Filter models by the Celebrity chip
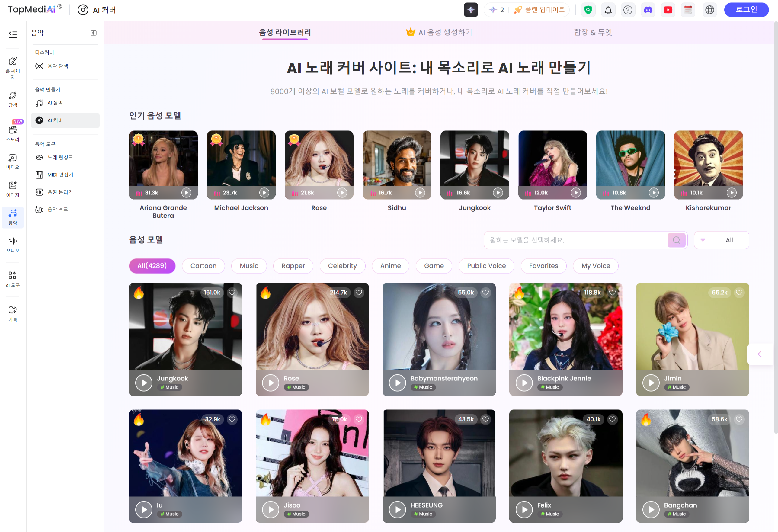The height and width of the screenshot is (532, 778). pyautogui.click(x=342, y=266)
